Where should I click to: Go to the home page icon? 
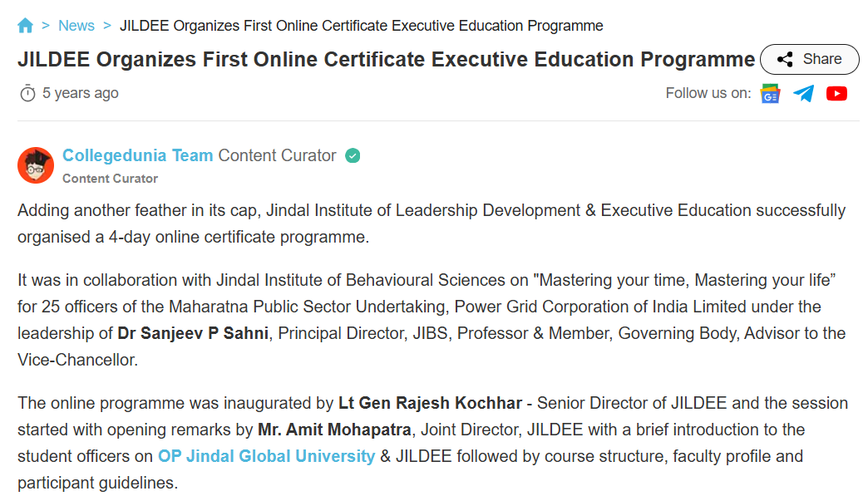tap(26, 26)
